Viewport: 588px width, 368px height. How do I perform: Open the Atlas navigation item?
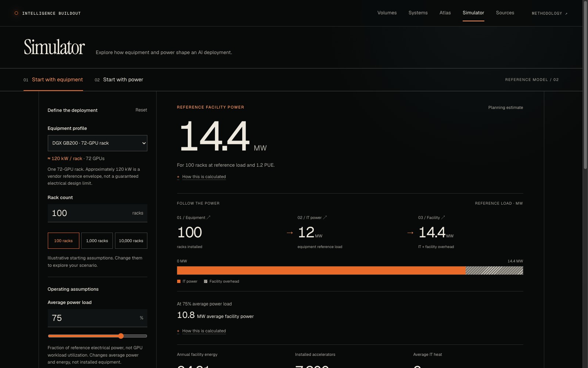tap(445, 13)
